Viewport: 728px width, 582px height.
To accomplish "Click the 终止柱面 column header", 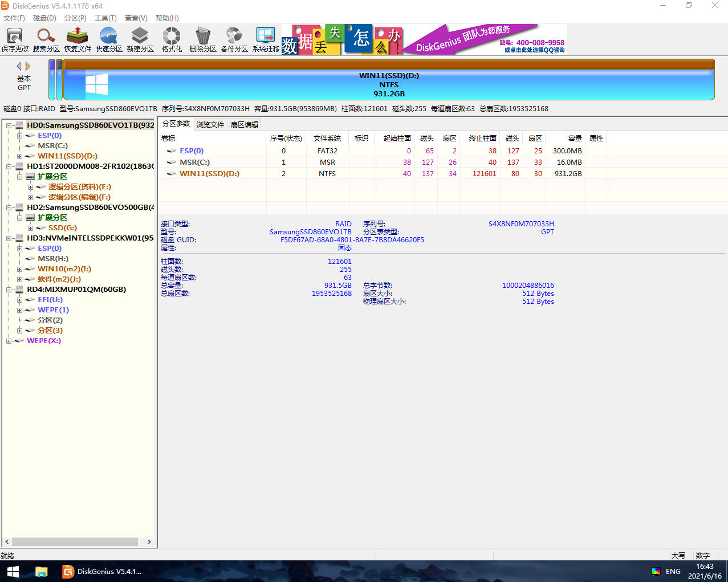I will point(481,138).
